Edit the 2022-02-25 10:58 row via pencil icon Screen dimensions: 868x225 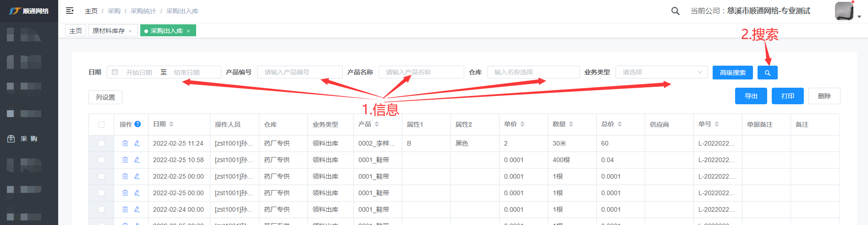[137, 160]
